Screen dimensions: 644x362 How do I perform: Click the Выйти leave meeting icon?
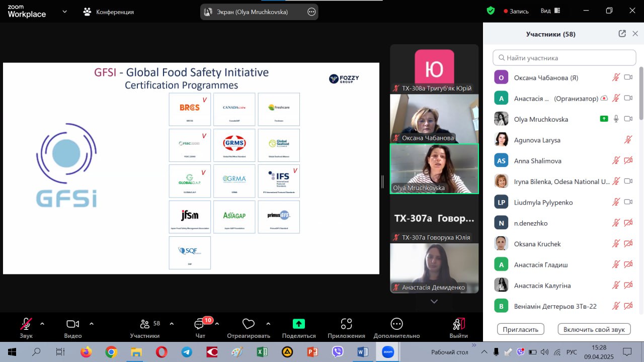pyautogui.click(x=458, y=324)
